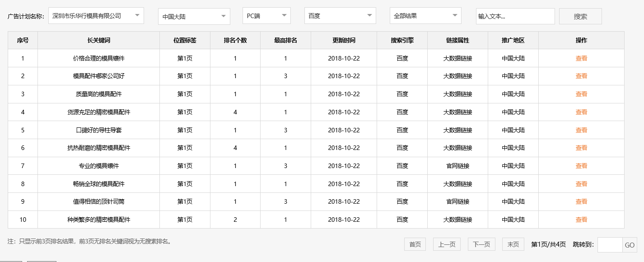Jump to the 末页 last page
Viewport: 644px width, 262px height.
[513, 244]
